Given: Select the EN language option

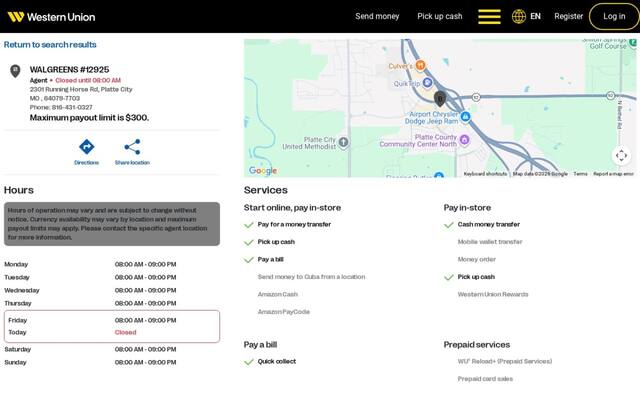Looking at the screenshot, I should click(x=535, y=16).
